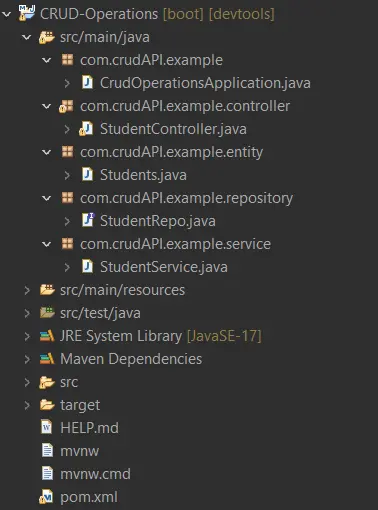Collapse the CRUD-Operations project root
Viewport: 378px width, 510px height.
click(x=7, y=14)
